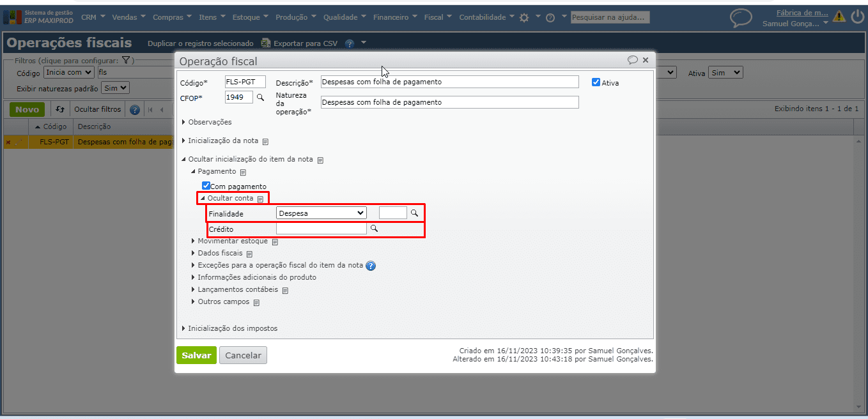868x419 pixels.
Task: Open the Compras menu
Action: pos(173,17)
